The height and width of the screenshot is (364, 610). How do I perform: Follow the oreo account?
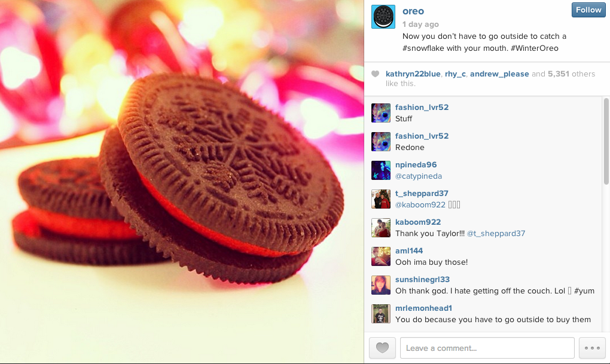588,10
